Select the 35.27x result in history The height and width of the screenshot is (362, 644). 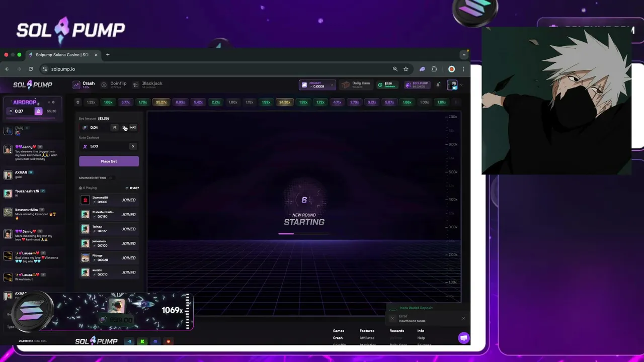[161, 102]
